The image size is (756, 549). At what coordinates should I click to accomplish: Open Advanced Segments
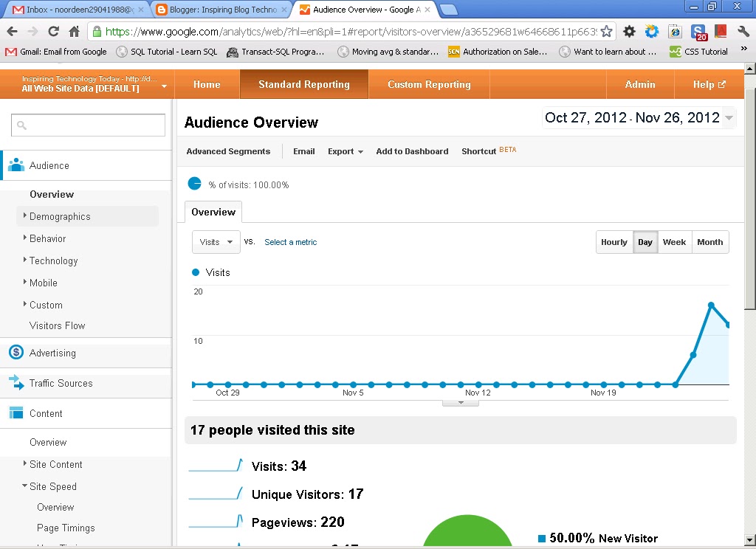point(229,151)
